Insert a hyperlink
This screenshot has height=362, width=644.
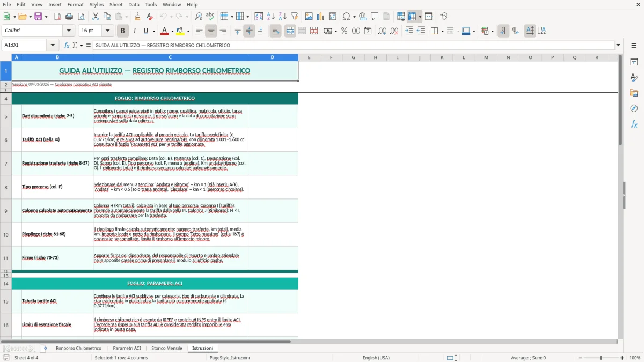tap(363, 17)
